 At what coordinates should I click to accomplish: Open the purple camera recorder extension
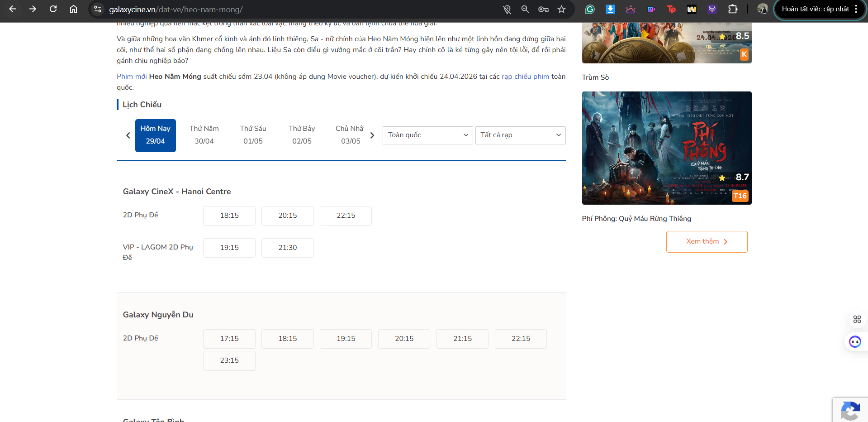(x=651, y=9)
